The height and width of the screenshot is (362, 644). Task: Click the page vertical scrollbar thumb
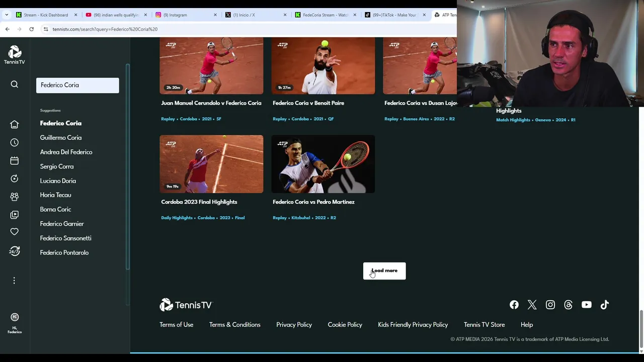641,328
